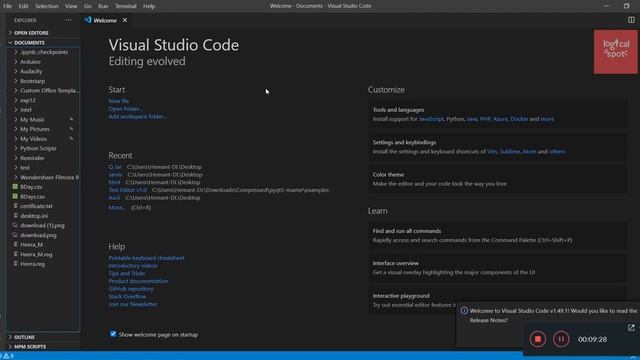640x360 pixels.
Task: Collapse the Documents folder section
Action: click(29, 42)
